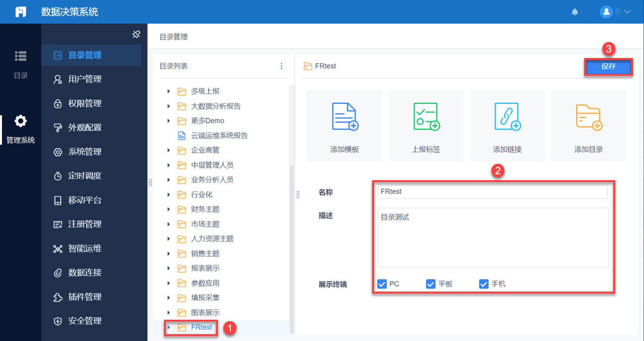
Task: Expand the 业务分析人员 folder arrow
Action: [168, 180]
